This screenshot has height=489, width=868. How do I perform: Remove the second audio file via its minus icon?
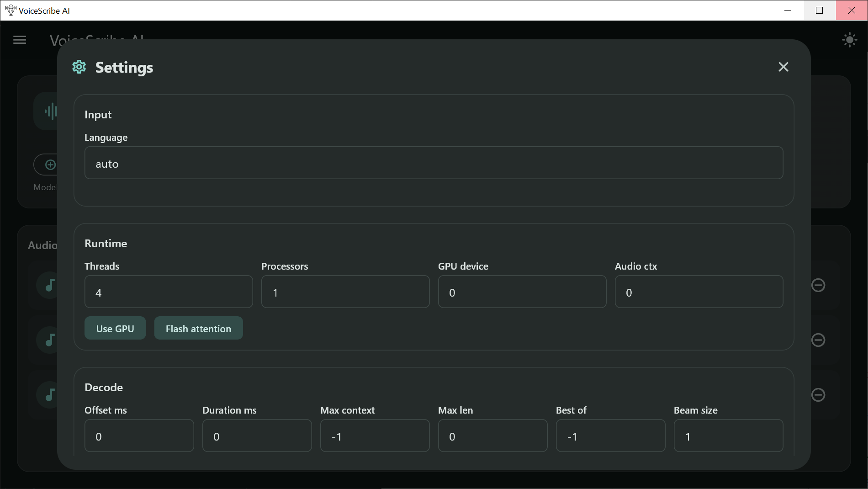[x=818, y=340]
